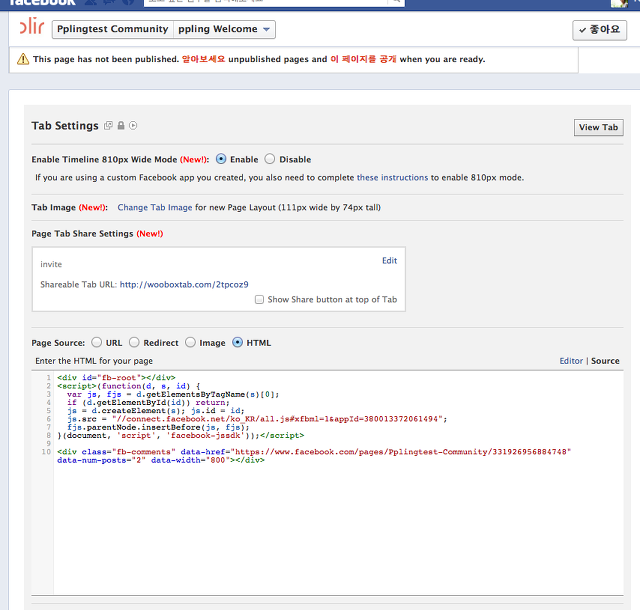Click the View Tab button
640x610 pixels.
[598, 127]
